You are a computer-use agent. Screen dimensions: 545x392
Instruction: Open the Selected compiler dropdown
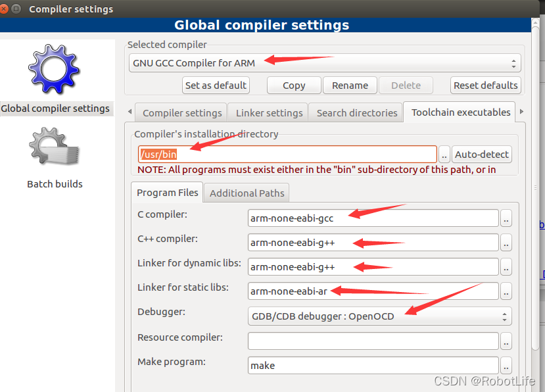click(x=325, y=63)
